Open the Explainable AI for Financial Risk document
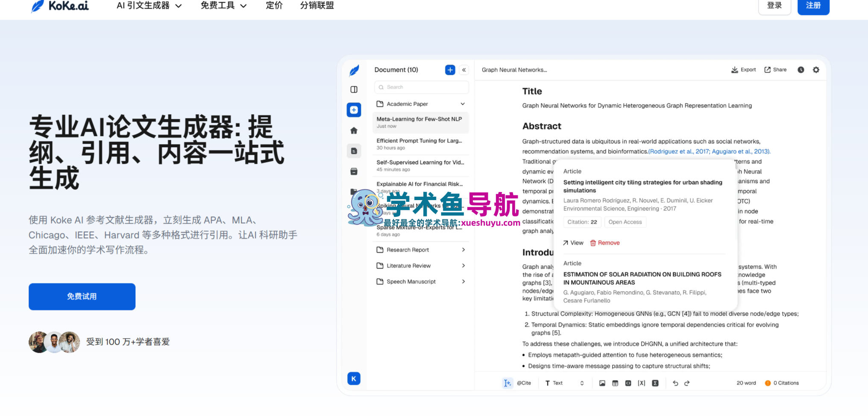The image size is (868, 416). coord(421,187)
